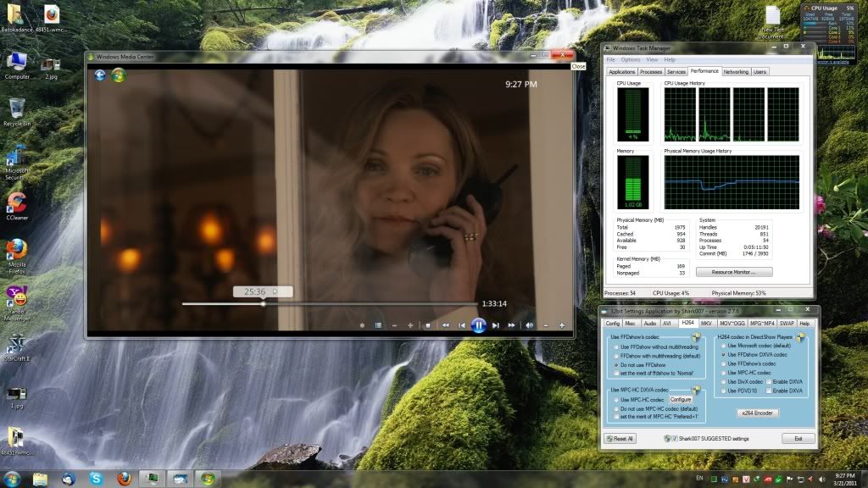This screenshot has width=868, height=488.
Task: Open the SWAP tab in Shark007 settings
Action: coord(786,323)
